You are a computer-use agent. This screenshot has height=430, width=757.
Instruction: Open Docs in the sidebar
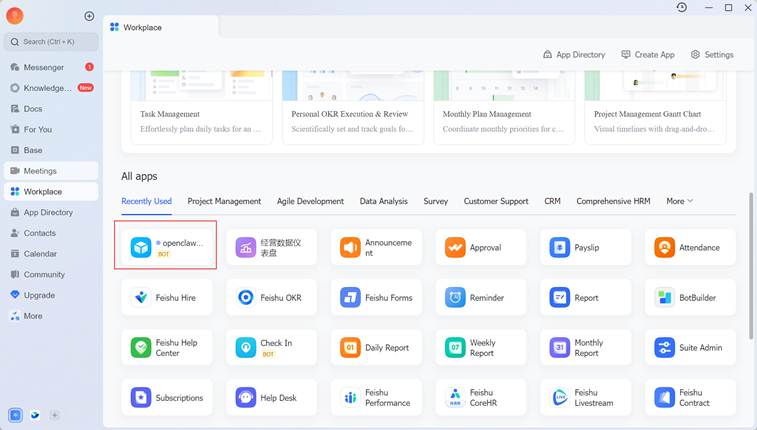tap(51, 109)
